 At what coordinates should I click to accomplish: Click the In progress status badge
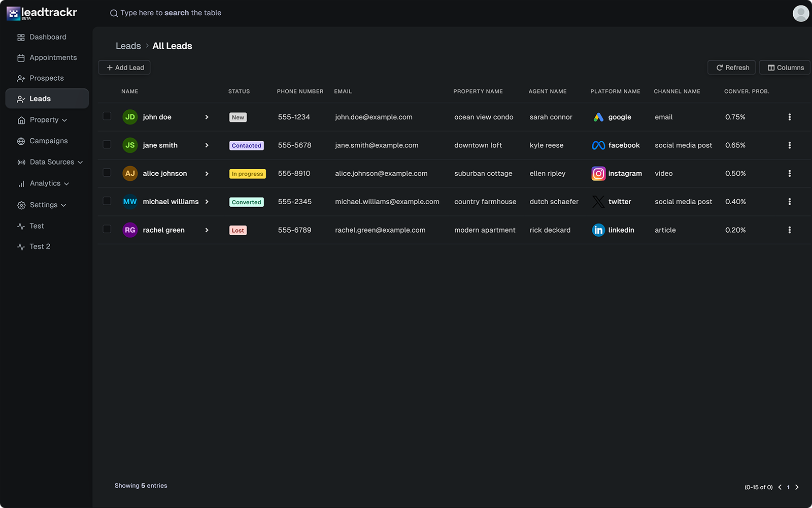(x=248, y=174)
